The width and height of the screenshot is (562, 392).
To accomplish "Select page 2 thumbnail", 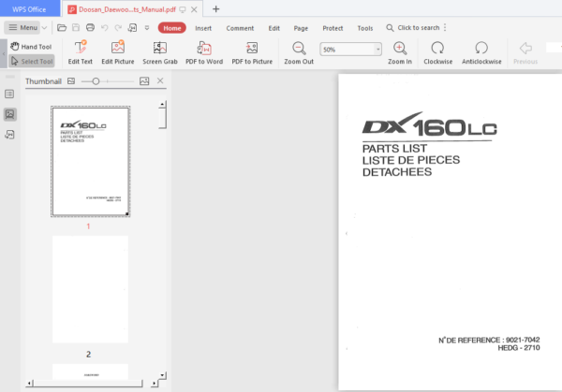I will pyautogui.click(x=90, y=289).
